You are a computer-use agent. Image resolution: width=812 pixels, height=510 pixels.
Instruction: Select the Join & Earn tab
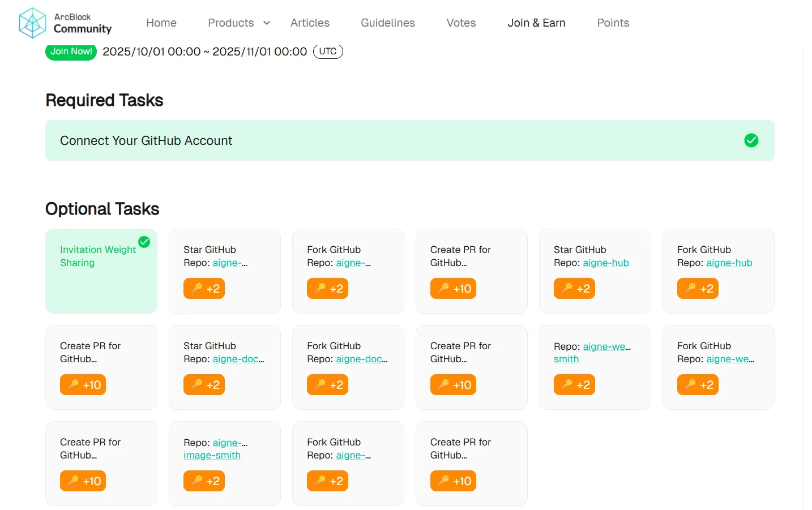(536, 23)
